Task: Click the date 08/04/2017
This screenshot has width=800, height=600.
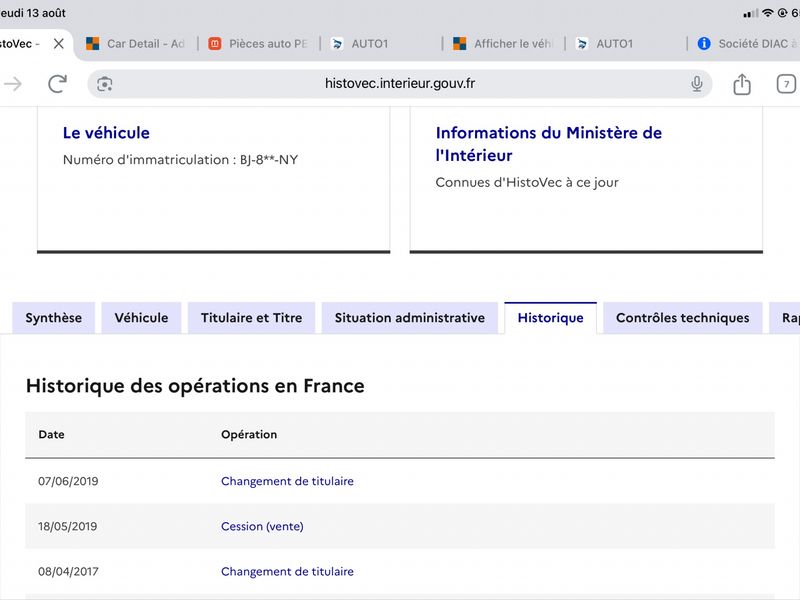Action: (68, 571)
